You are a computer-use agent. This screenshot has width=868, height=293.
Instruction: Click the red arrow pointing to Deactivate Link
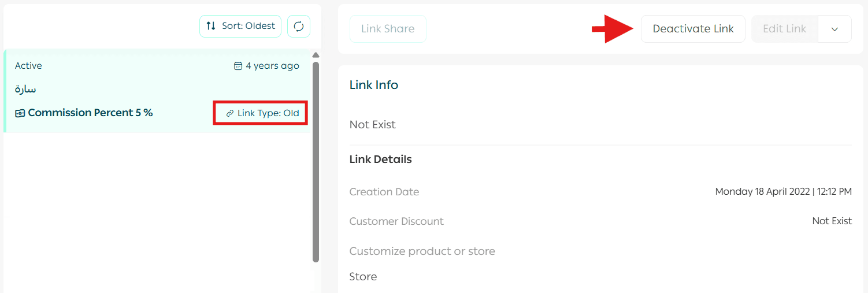click(612, 29)
